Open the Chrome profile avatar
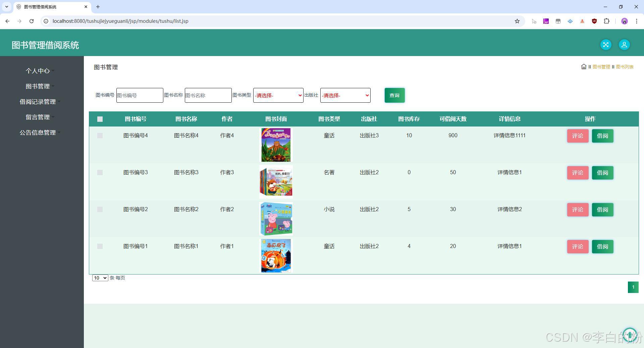 coord(624,21)
